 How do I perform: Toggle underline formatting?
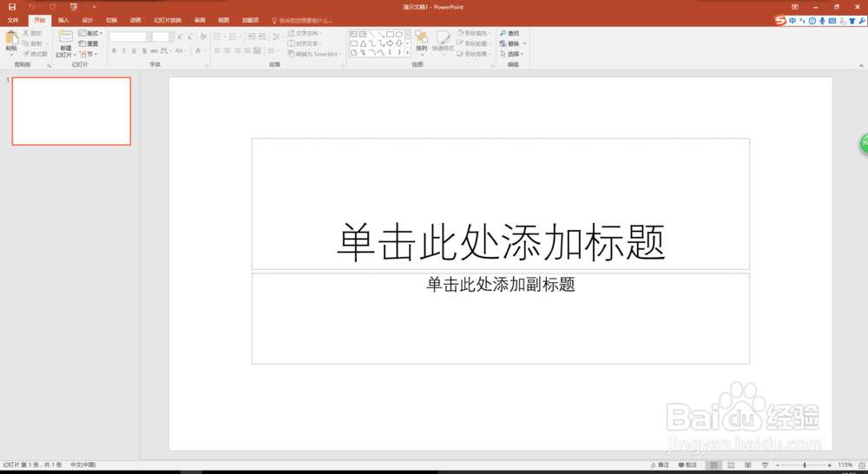[x=134, y=51]
